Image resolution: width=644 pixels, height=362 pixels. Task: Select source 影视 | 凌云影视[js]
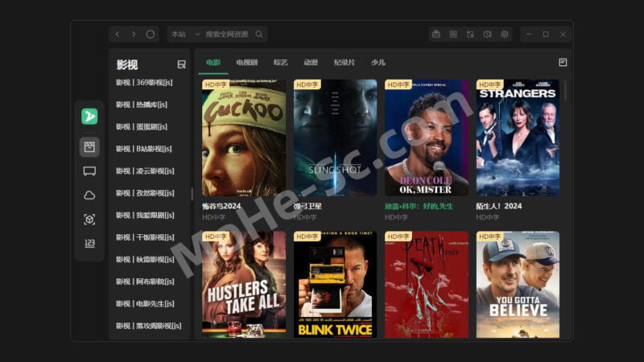click(x=145, y=171)
